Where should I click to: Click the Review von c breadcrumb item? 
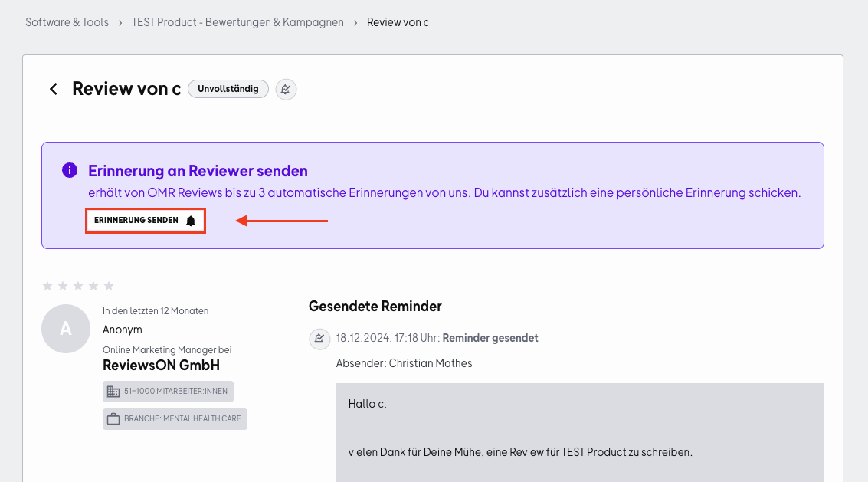tap(398, 22)
